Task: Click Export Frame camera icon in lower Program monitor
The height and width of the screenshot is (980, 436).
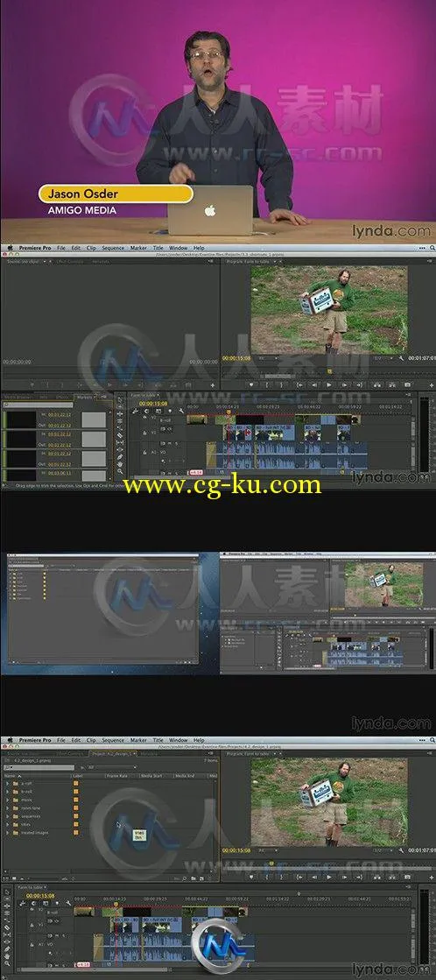Action: tap(407, 877)
